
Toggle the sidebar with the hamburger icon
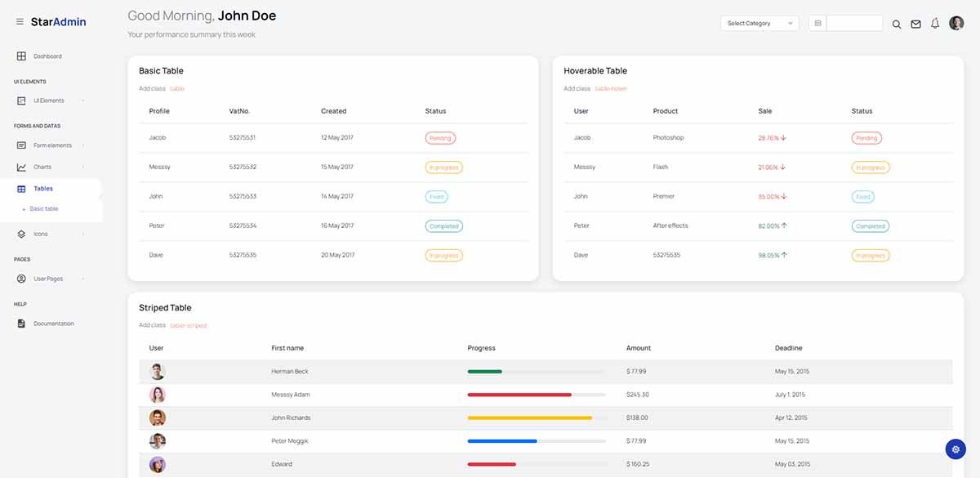tap(20, 21)
